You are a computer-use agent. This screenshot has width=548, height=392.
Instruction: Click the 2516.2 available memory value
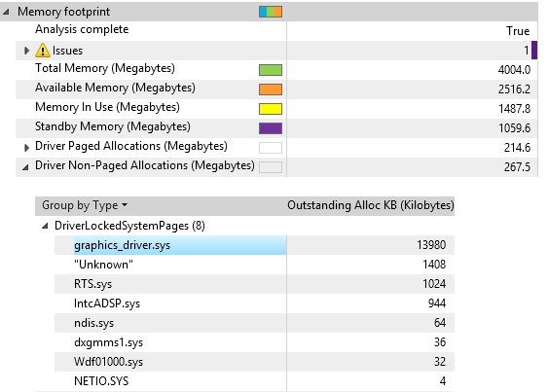coord(514,89)
